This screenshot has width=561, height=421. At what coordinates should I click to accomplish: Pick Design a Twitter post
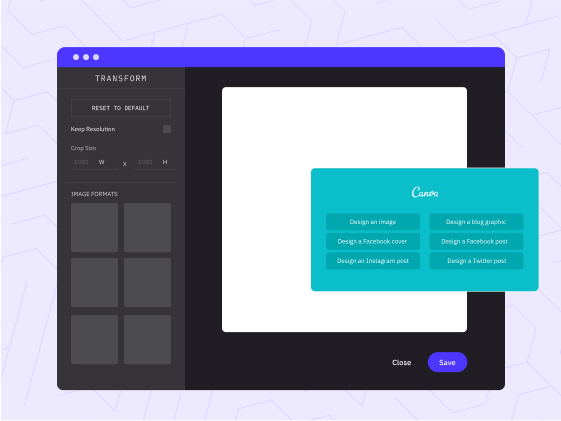coord(476,261)
